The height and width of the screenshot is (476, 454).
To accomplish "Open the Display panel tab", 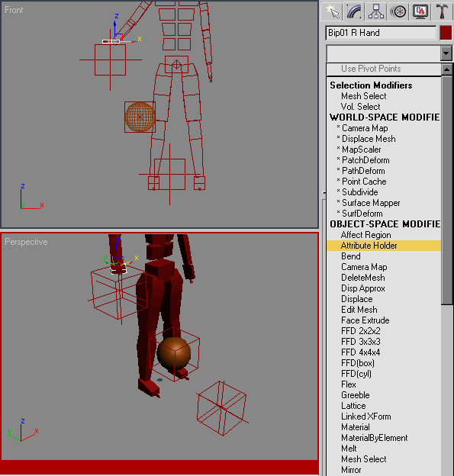I will pos(420,12).
